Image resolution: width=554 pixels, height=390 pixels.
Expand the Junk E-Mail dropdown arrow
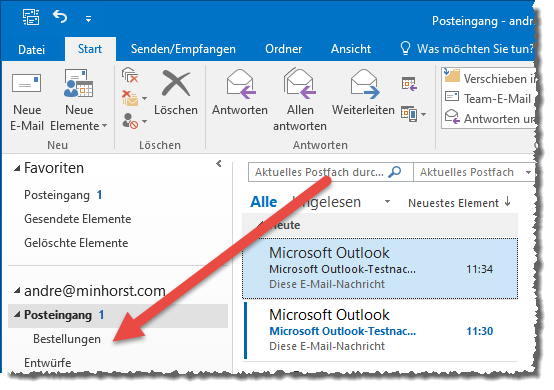145,122
